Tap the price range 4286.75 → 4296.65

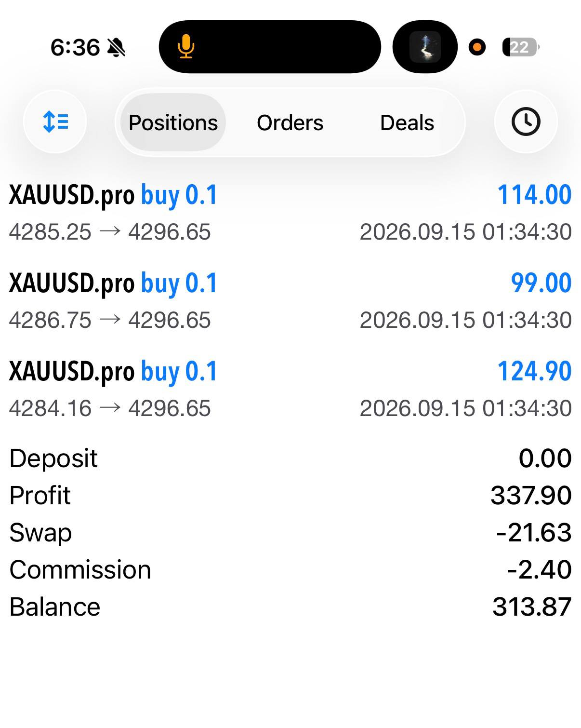tap(110, 320)
